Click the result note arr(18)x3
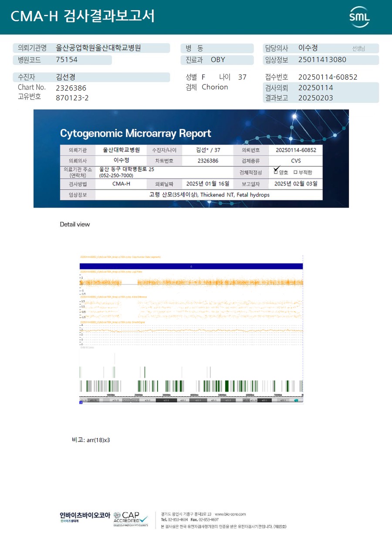The image size is (392, 554). tap(98, 440)
